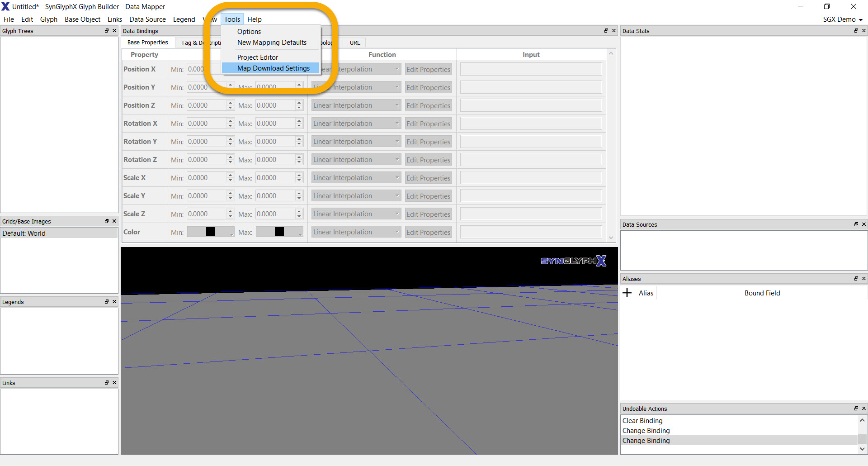868x466 pixels.
Task: Click Edit Properties for Position Z
Action: click(429, 105)
